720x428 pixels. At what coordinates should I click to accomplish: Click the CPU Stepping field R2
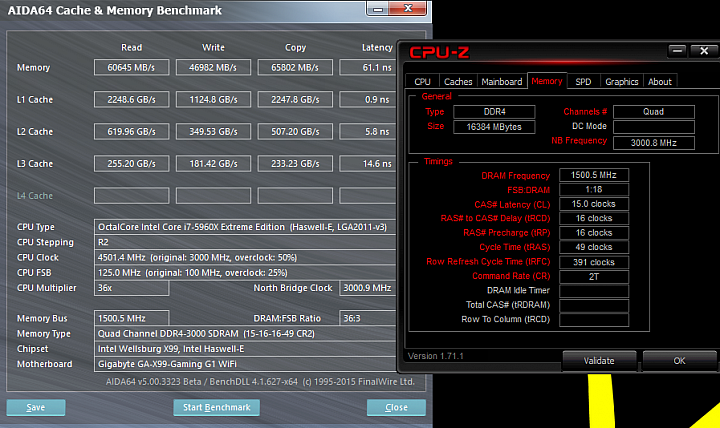pyautogui.click(x=245, y=242)
